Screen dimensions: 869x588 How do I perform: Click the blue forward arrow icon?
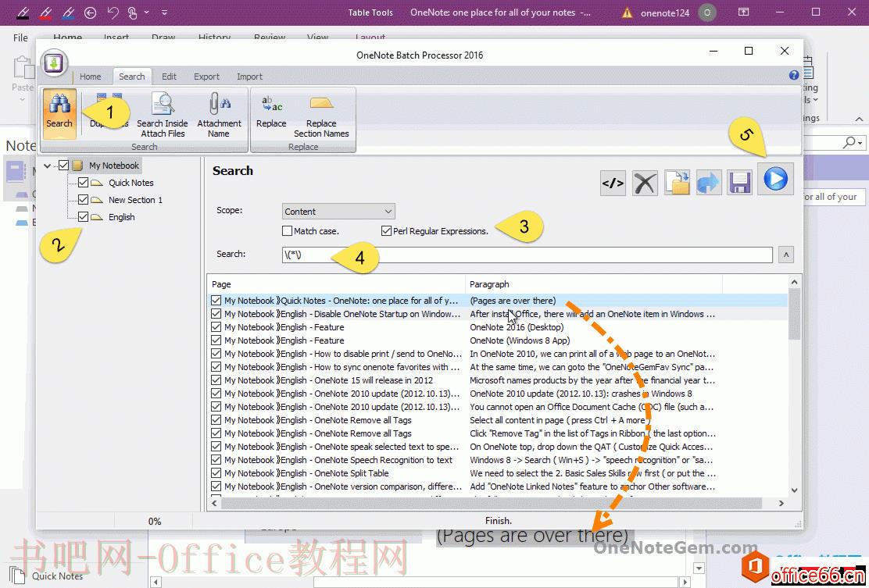(708, 183)
